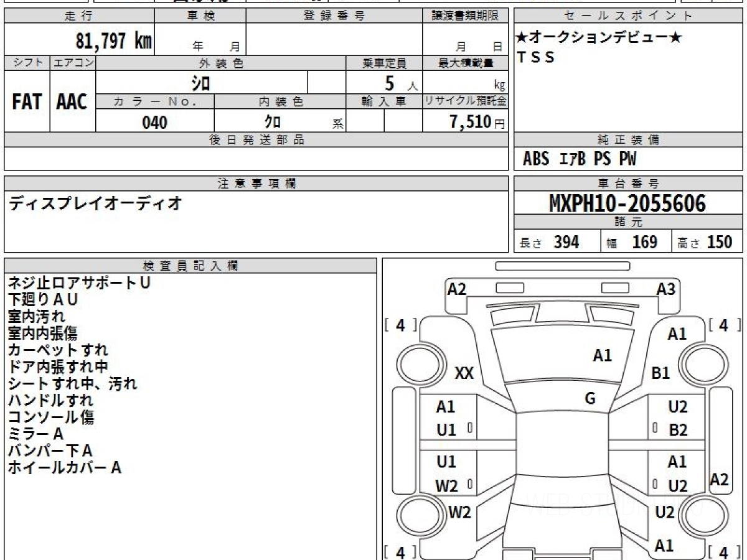Viewport: 747px width, 560px height.
Task: Select the exterior color value シロ
Action: pos(201,82)
